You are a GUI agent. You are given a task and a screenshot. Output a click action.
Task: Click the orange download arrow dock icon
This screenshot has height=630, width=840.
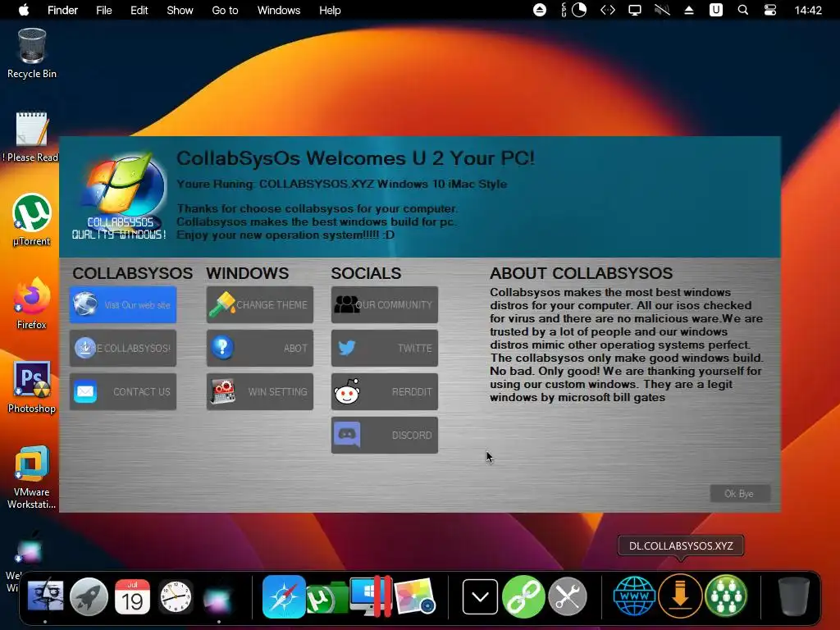tap(680, 596)
